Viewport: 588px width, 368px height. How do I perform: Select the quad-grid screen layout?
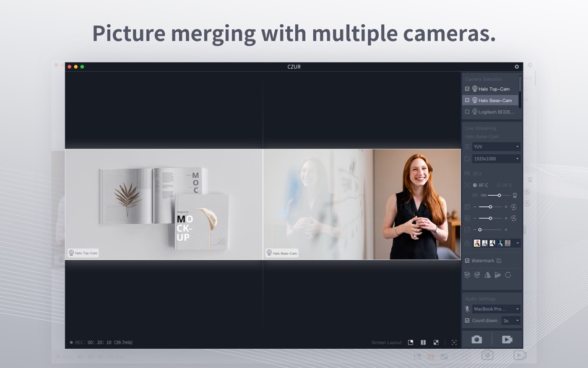point(436,342)
